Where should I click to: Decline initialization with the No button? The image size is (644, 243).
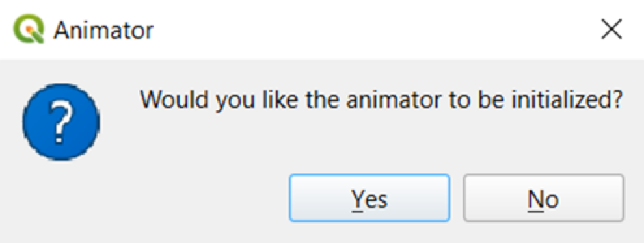tap(544, 198)
